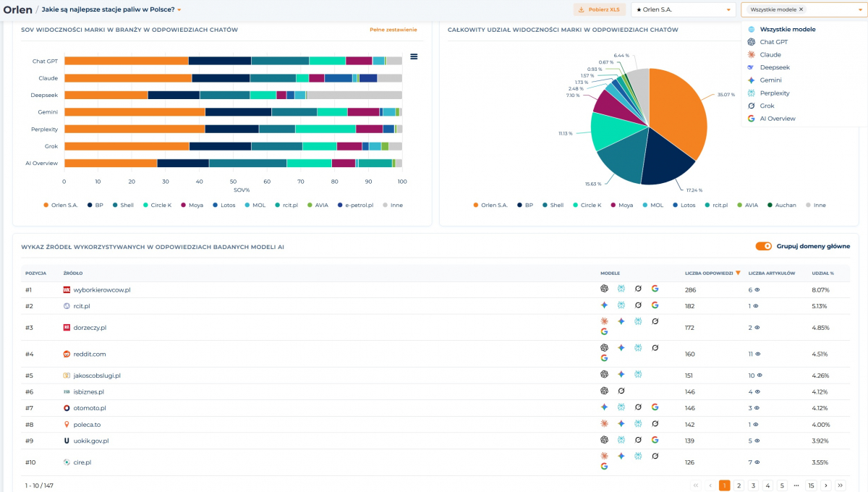The width and height of the screenshot is (868, 492).
Task: Select Perplexity from models list
Action: (775, 93)
